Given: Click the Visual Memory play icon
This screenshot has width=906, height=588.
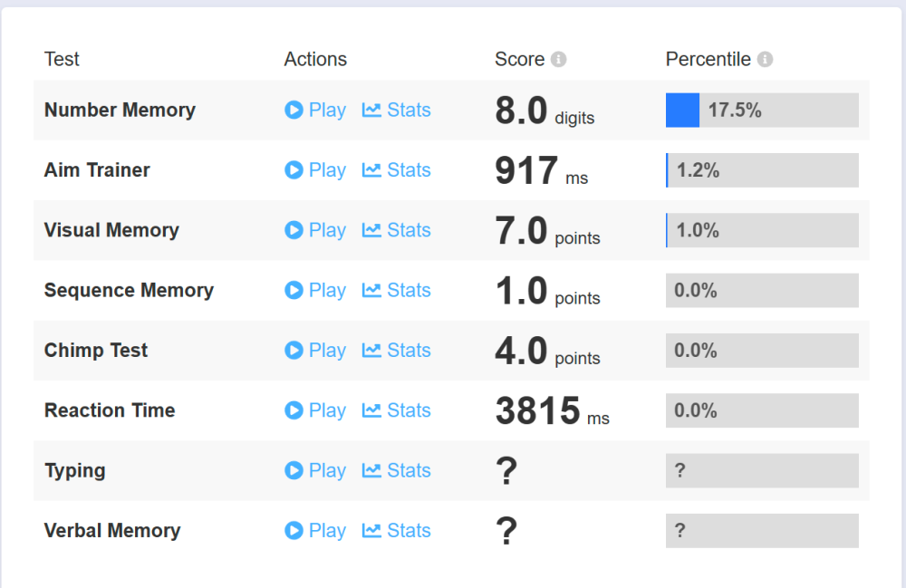Looking at the screenshot, I should 294,230.
